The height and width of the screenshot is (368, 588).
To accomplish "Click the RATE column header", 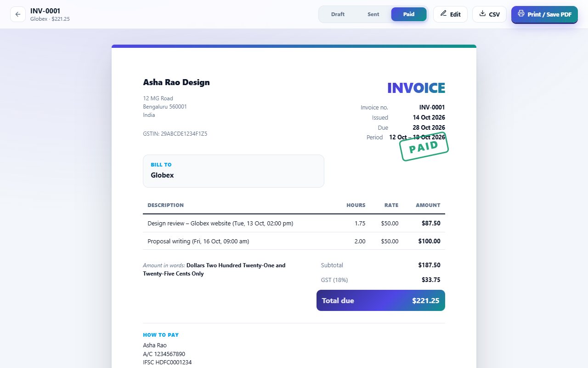I will (x=391, y=205).
